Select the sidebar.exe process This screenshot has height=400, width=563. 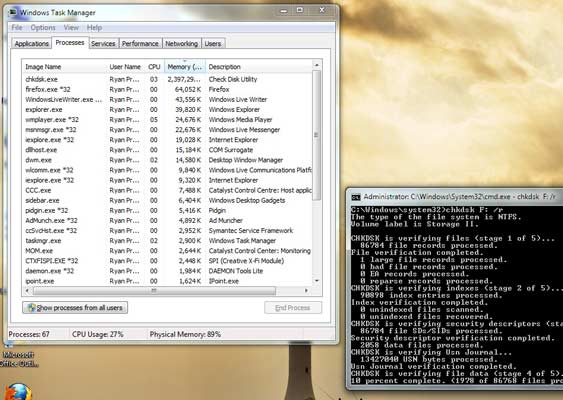(167, 200)
